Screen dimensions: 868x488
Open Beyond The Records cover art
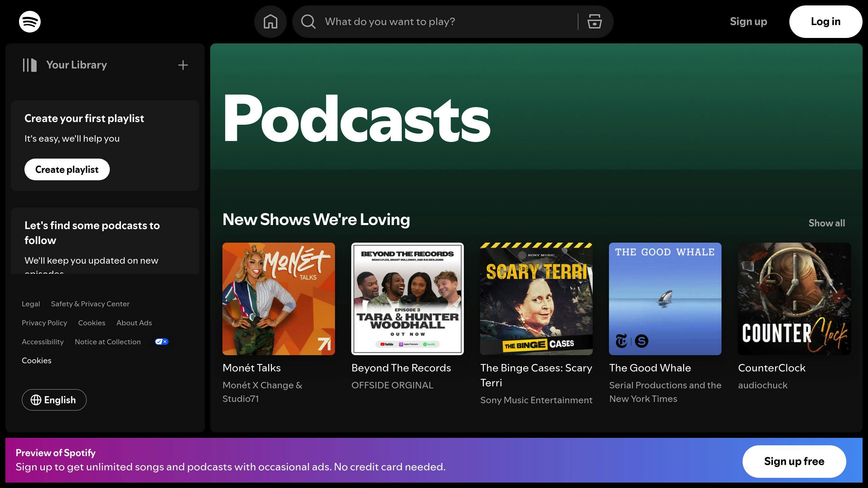coord(408,299)
